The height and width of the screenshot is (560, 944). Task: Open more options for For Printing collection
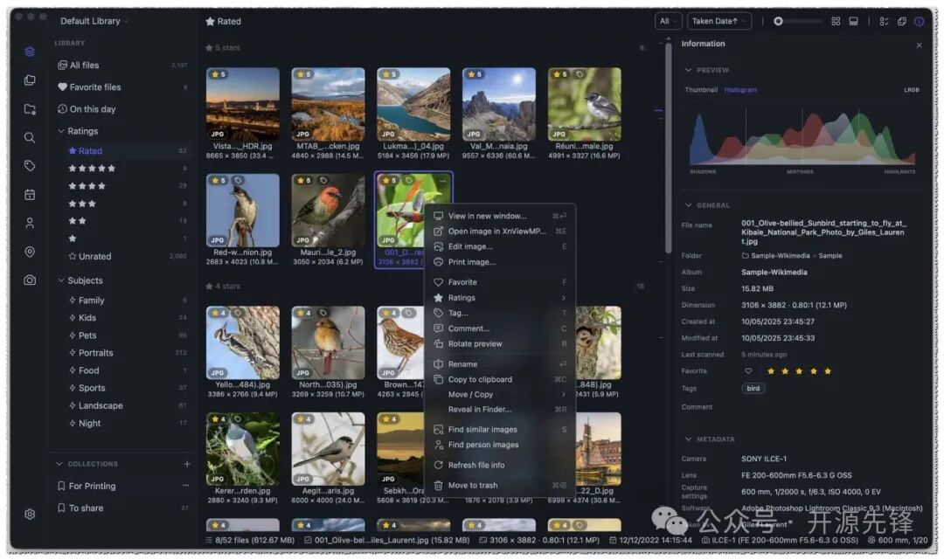(185, 486)
